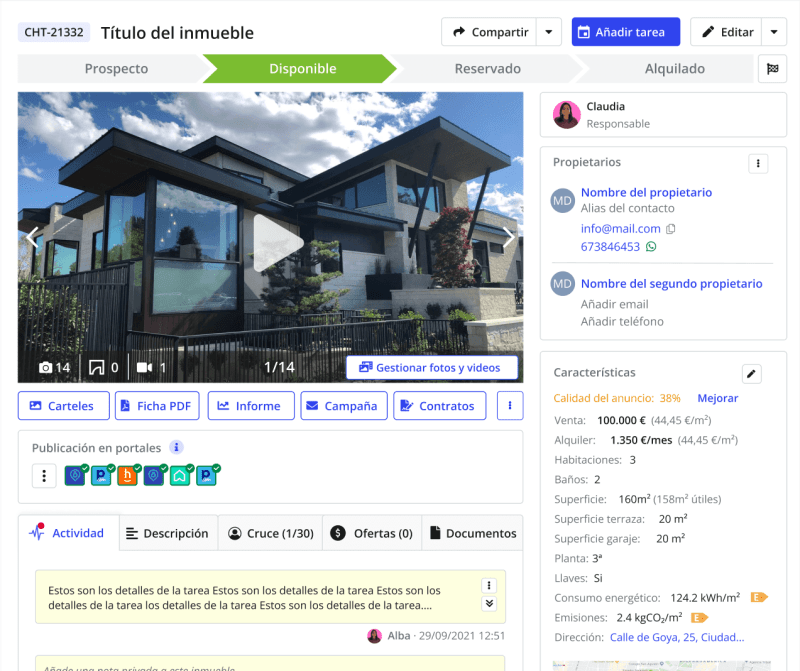Viewport: 800px width, 671px height.
Task: Click the Mejorar link
Action: [717, 398]
